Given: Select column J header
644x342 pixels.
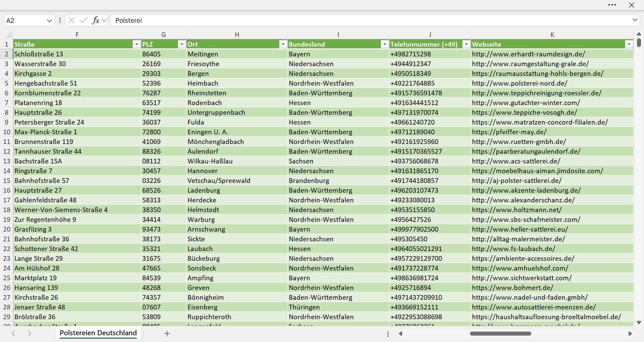Looking at the screenshot, I should pyautogui.click(x=430, y=35).
